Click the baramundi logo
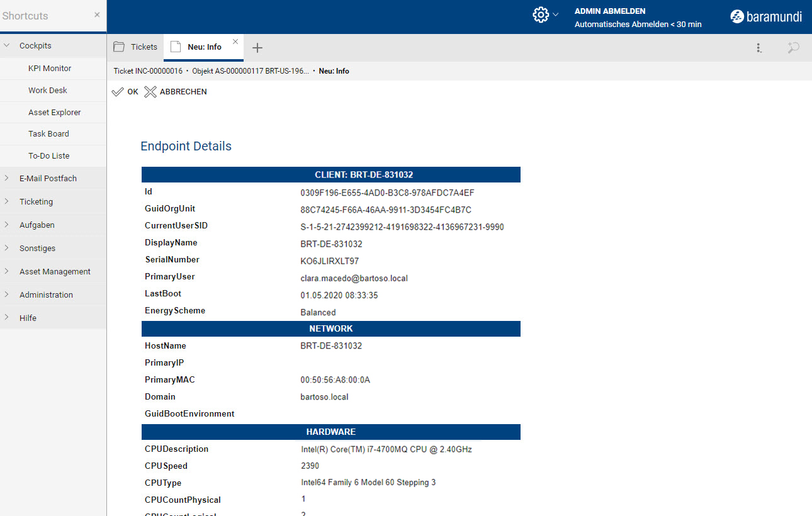The width and height of the screenshot is (812, 516). click(766, 17)
